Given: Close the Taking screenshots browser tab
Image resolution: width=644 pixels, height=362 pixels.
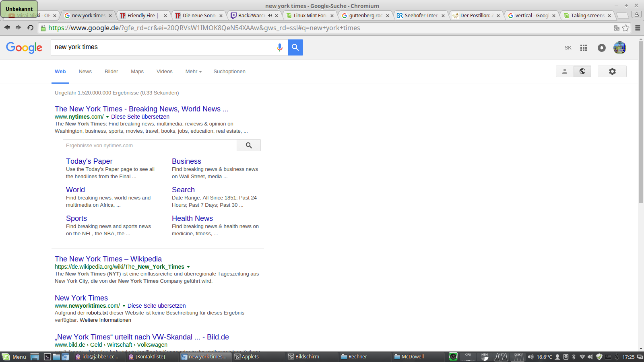Looking at the screenshot, I should [x=609, y=16].
